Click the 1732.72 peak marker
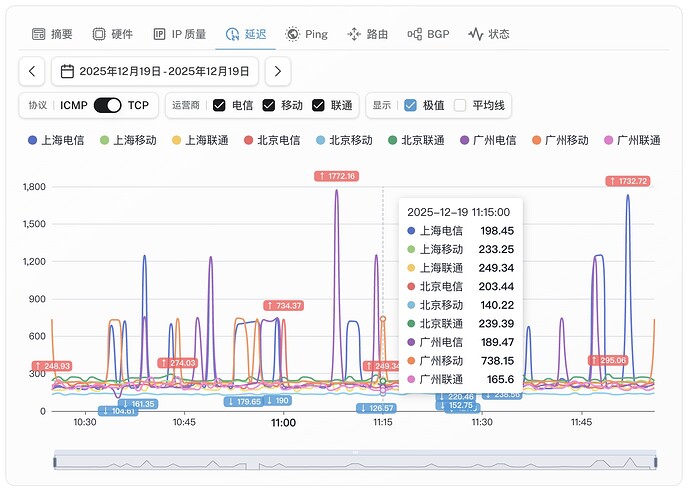 (x=628, y=181)
